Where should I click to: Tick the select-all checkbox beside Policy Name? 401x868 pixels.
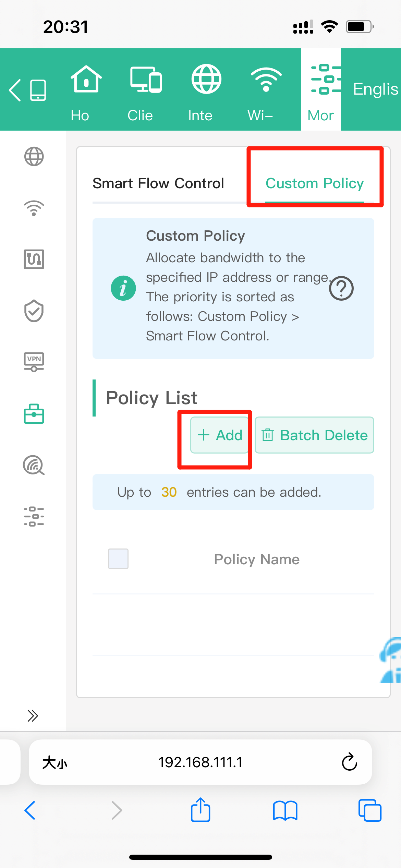pyautogui.click(x=118, y=559)
